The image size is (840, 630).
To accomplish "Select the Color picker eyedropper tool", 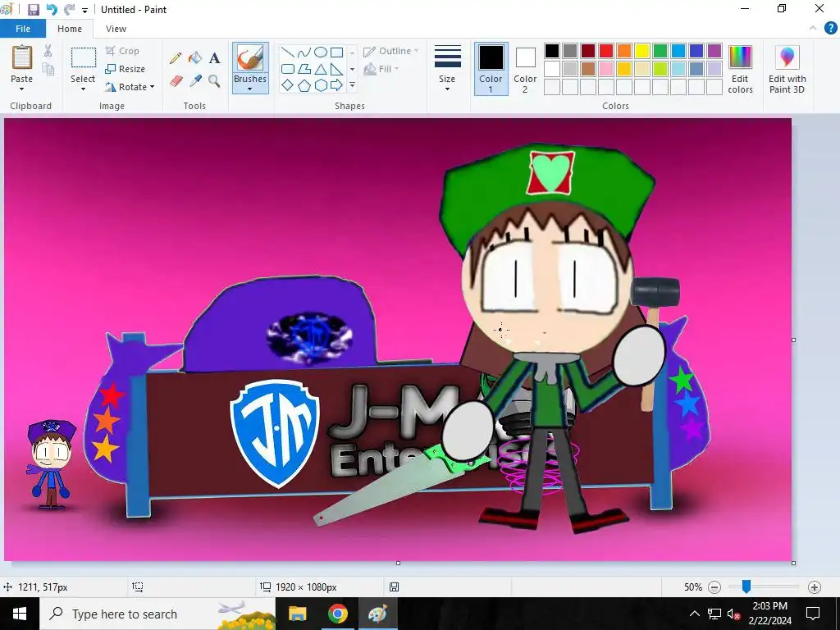I will pyautogui.click(x=195, y=81).
